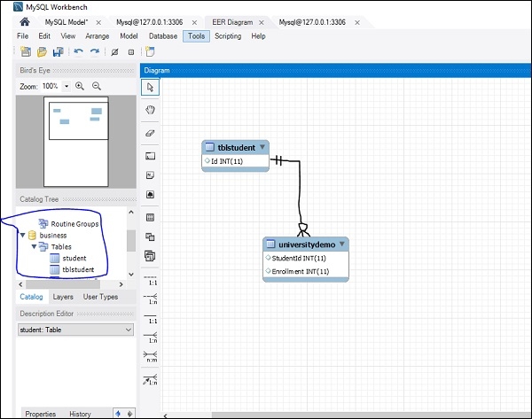Collapse the business schema node
This screenshot has height=419, width=532.
pos(23,235)
